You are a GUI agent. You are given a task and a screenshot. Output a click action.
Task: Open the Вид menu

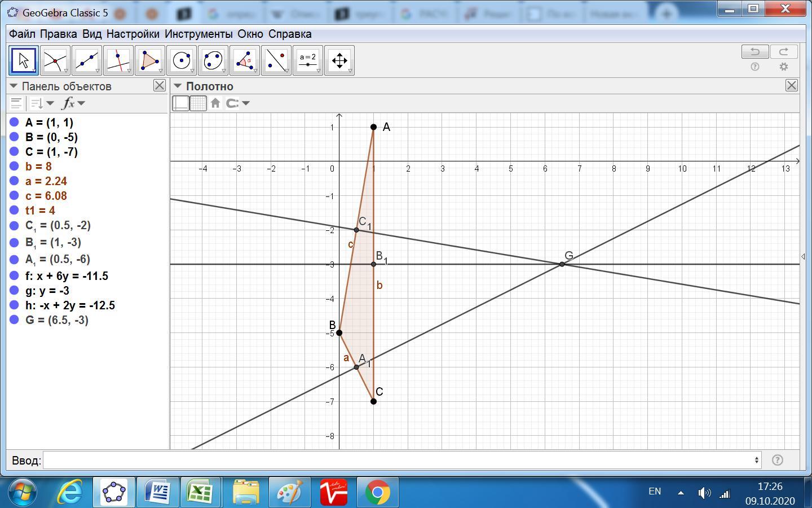point(92,34)
